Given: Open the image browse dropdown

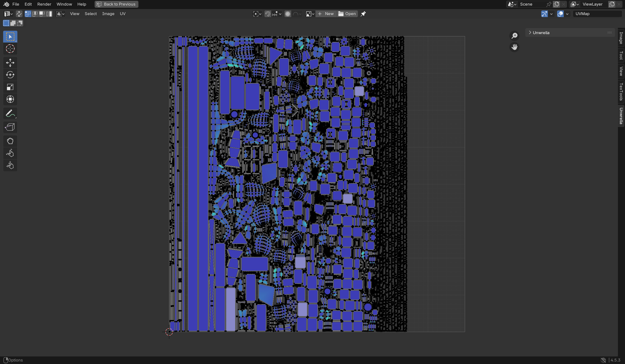Looking at the screenshot, I should pos(310,14).
